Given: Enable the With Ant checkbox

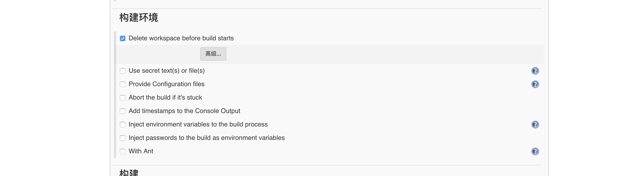Looking at the screenshot, I should pos(122,152).
